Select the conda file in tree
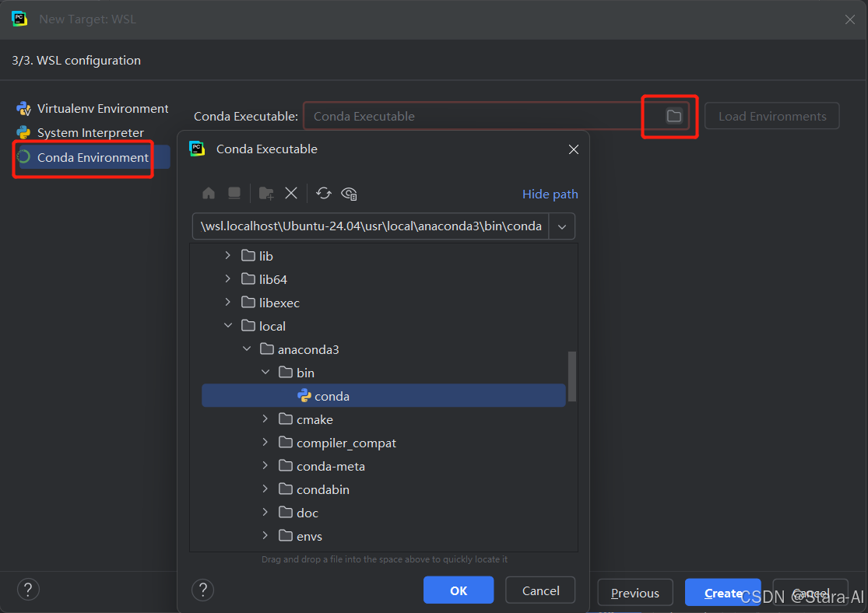The width and height of the screenshot is (868, 613). coord(383,396)
